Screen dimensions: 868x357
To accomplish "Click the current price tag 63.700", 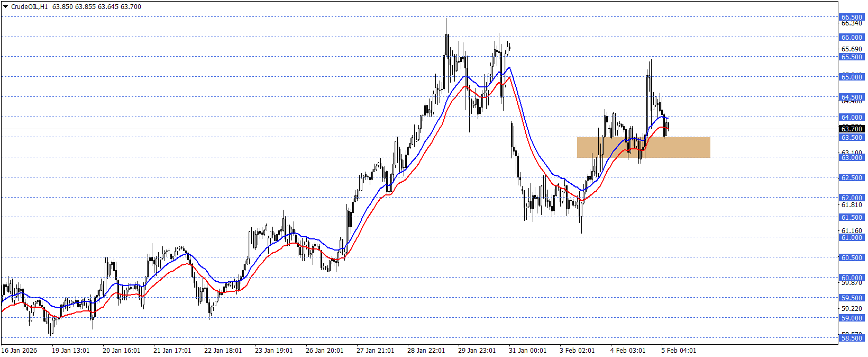I will pyautogui.click(x=852, y=129).
